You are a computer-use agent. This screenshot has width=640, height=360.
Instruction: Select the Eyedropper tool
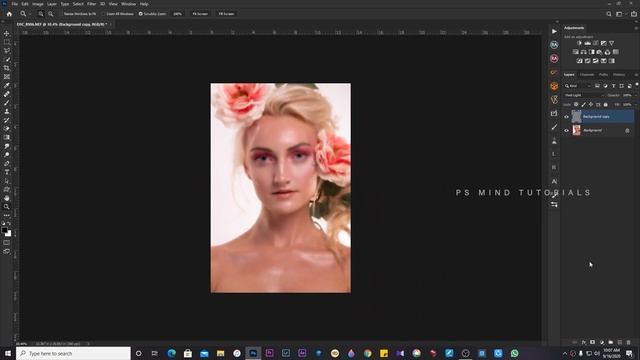[7, 85]
